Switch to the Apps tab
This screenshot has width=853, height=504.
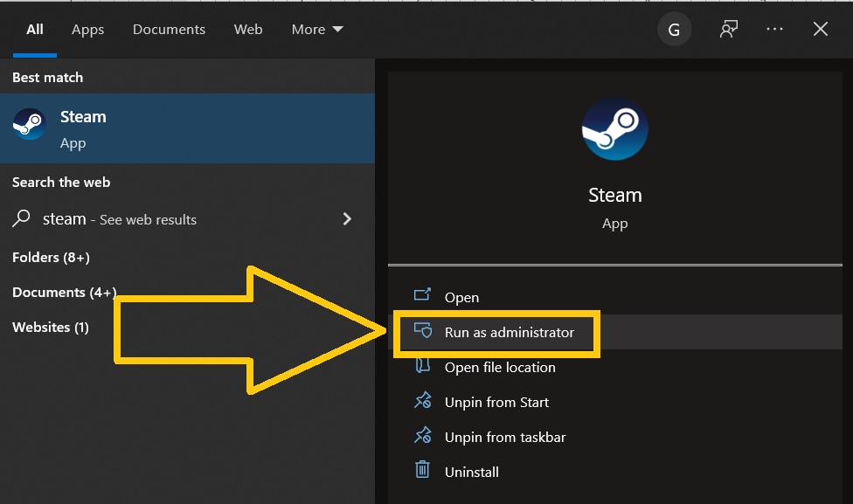87,29
